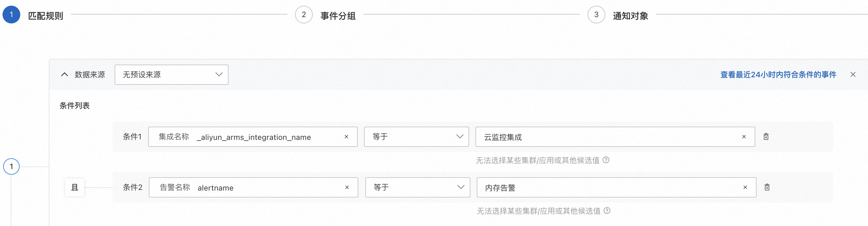The image size is (868, 226).
Task: Clear the 告警名称 alertname key field
Action: tap(347, 187)
